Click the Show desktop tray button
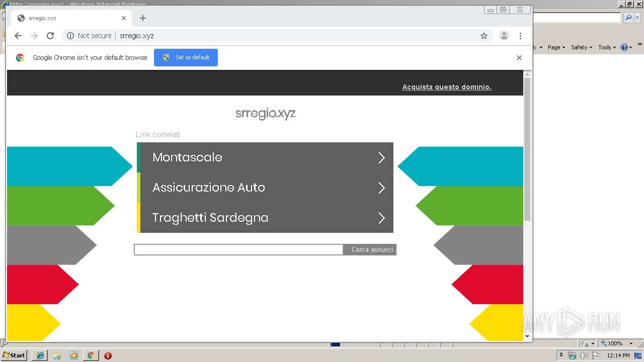This screenshot has height=362, width=644. (x=638, y=355)
